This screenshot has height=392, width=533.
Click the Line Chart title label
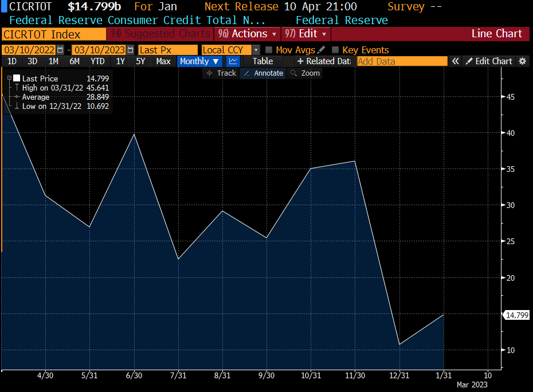click(x=497, y=34)
